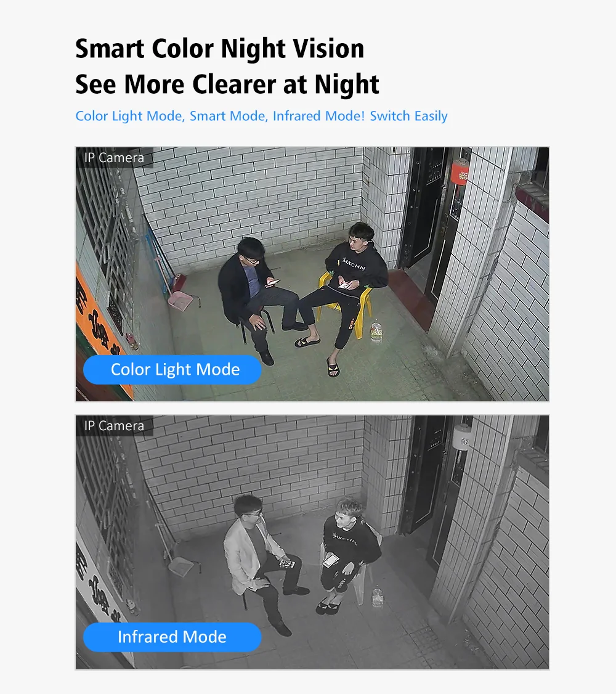
Task: Click the Smart Color Night Vision heading
Action: [x=220, y=48]
